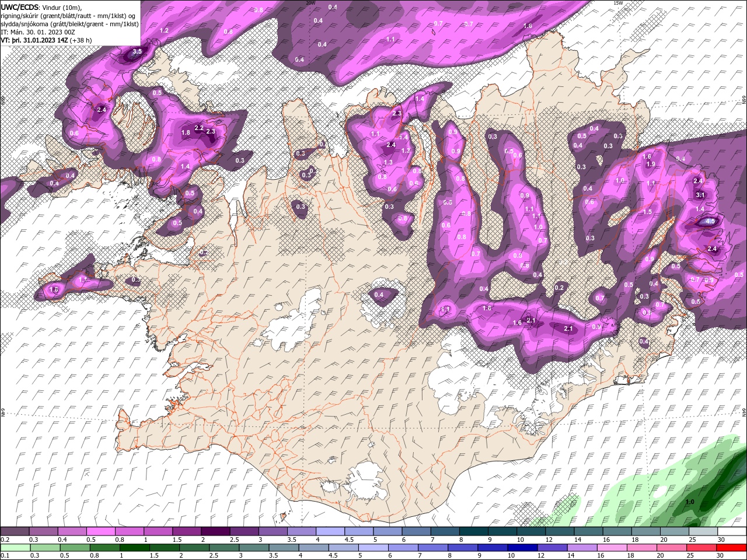Click the 15W longitude label
747x560 pixels.
click(618, 3)
